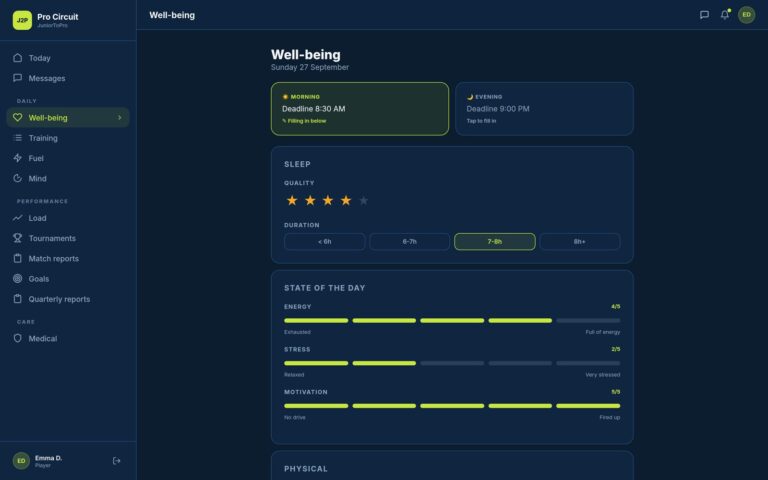Click the J2P Pro Circuit logo
768x480 pixels.
click(22, 20)
